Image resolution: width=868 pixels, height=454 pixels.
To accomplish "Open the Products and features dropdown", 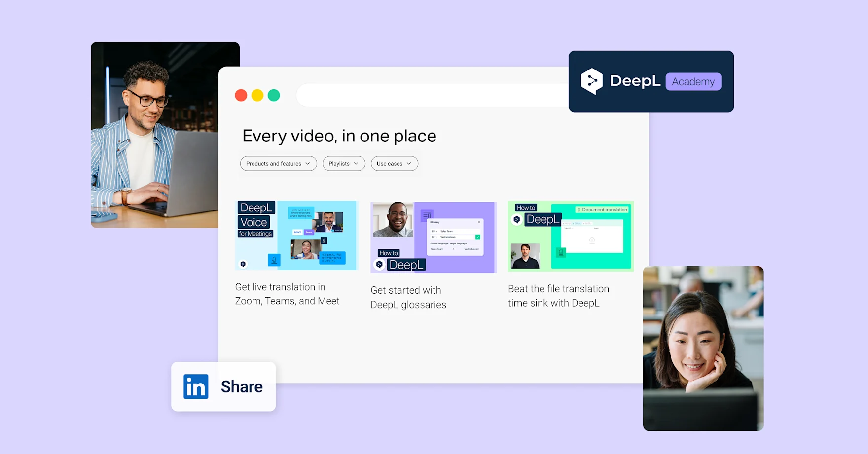I will coord(279,164).
